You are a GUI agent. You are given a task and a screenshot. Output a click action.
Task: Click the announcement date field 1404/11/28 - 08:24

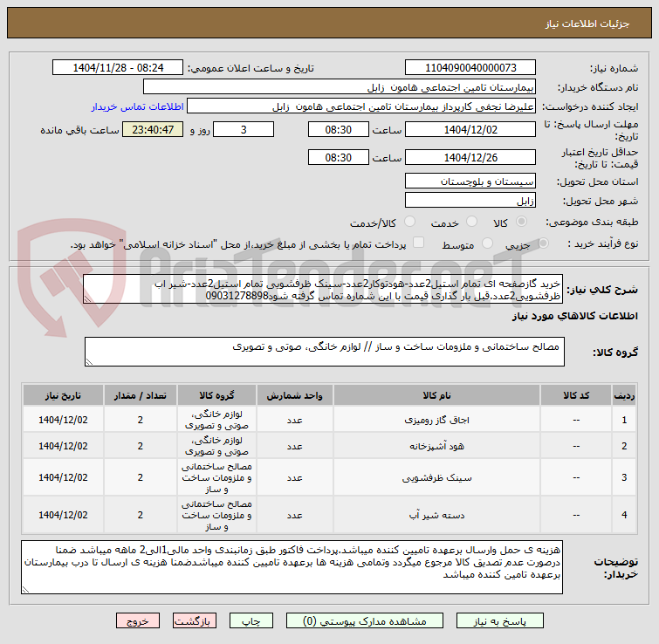tap(118, 67)
